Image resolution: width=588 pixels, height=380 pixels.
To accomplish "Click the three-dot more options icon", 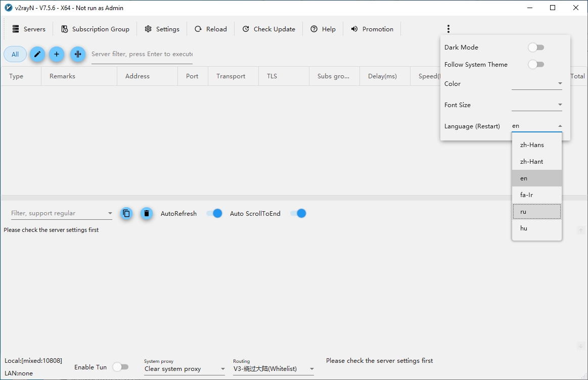I will pyautogui.click(x=448, y=29).
